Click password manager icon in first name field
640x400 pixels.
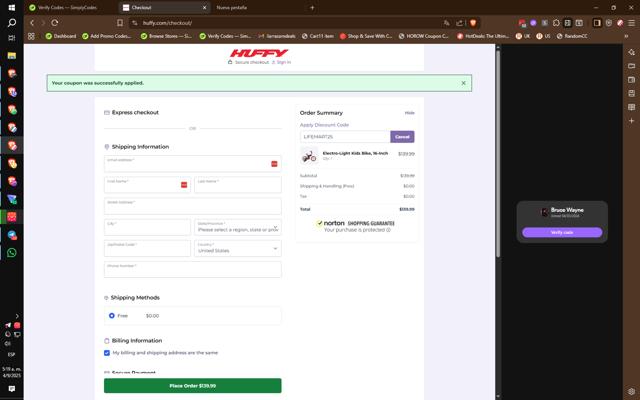184,185
